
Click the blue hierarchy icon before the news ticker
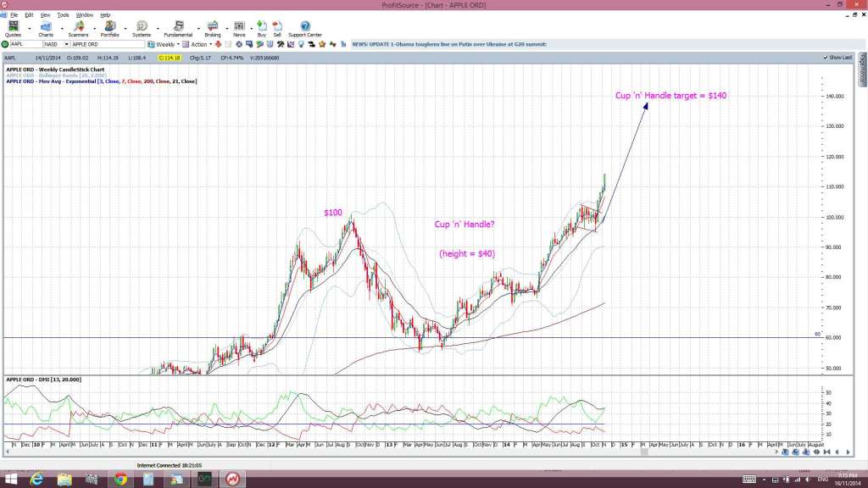tap(343, 44)
